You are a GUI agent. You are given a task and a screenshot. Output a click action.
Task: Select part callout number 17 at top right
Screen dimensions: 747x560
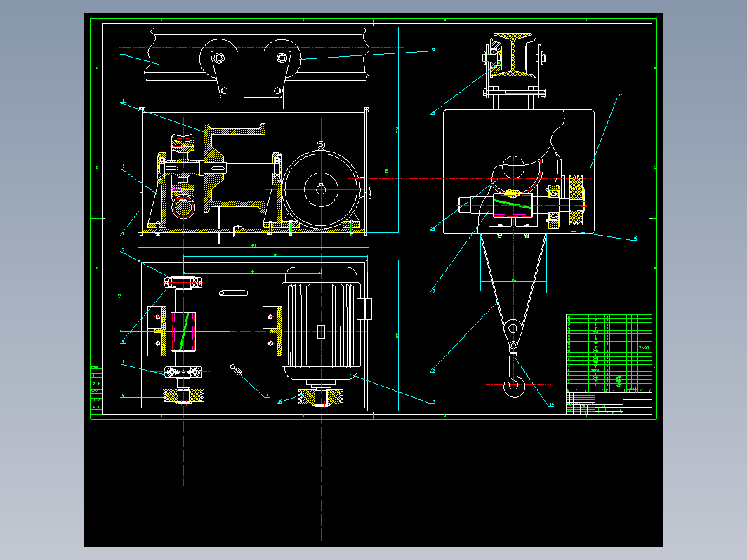click(x=621, y=95)
